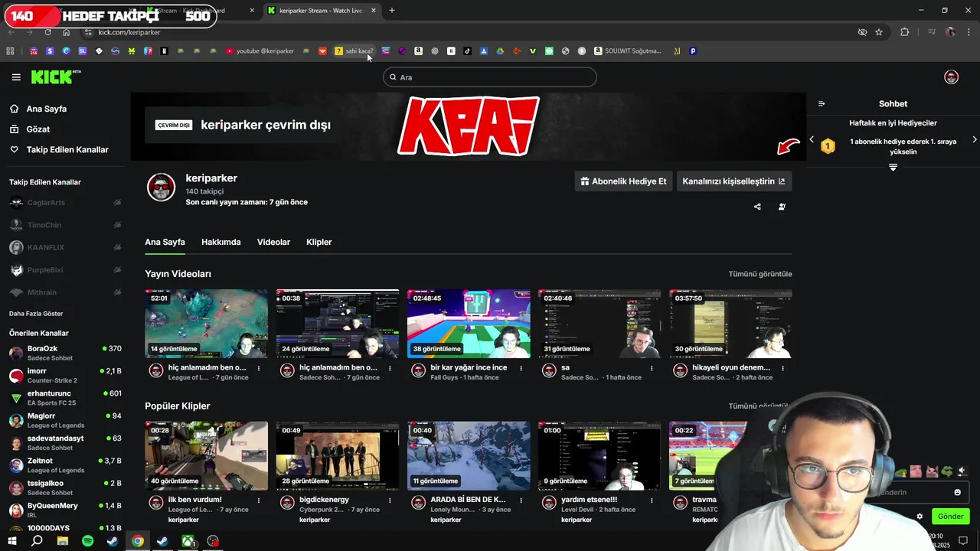Open chat settings gear icon
This screenshot has height=551, width=980.
(920, 517)
